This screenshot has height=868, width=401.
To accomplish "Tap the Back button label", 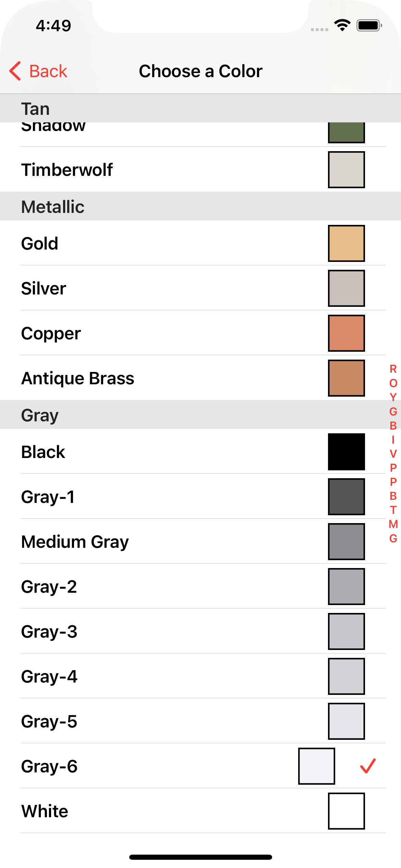I will point(48,71).
